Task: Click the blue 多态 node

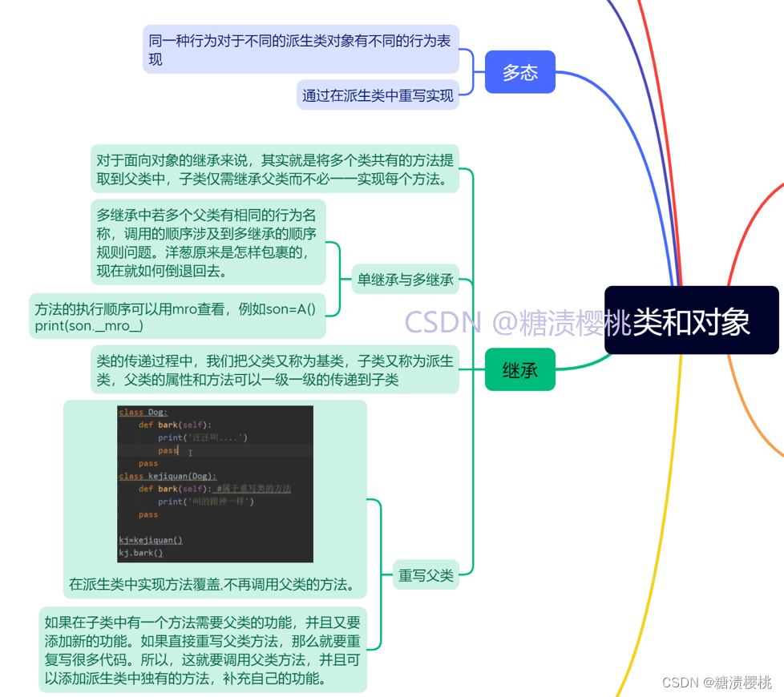Action: 519,71
